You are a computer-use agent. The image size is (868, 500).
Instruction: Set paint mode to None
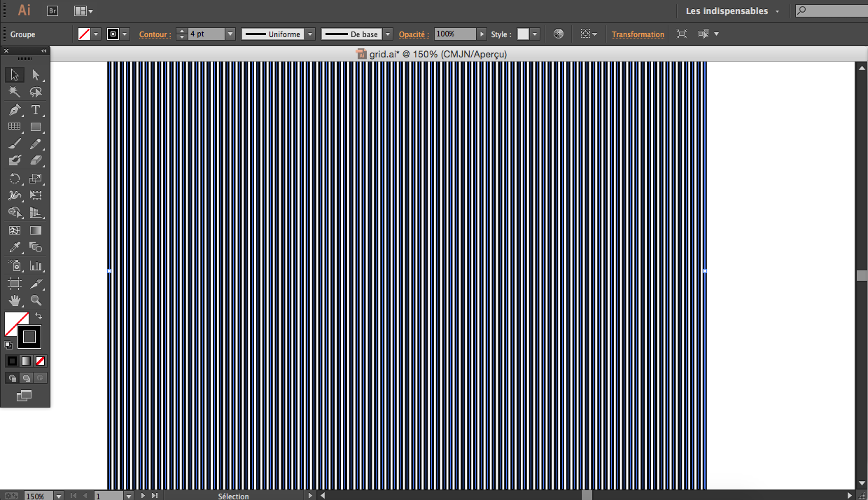41,361
